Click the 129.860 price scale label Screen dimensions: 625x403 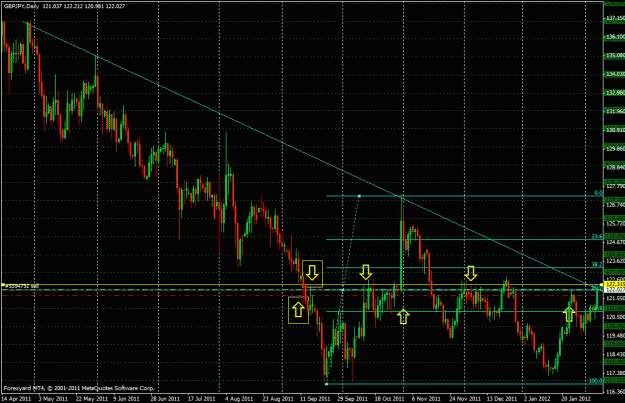pyautogui.click(x=615, y=148)
